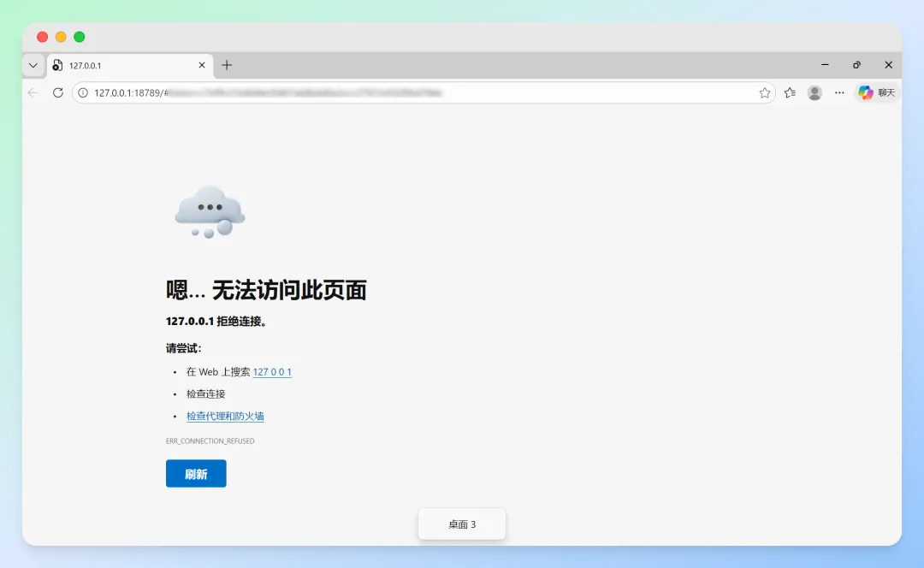924x568 pixels.
Task: Open Settings and more ellipsis menu
Action: (x=839, y=92)
